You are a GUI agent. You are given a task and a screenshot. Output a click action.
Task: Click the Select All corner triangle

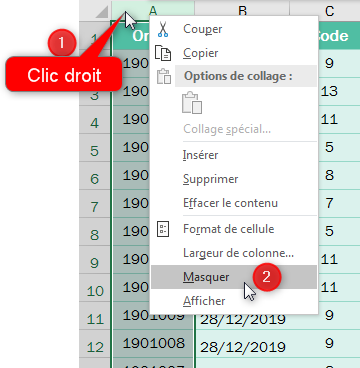[102, 12]
